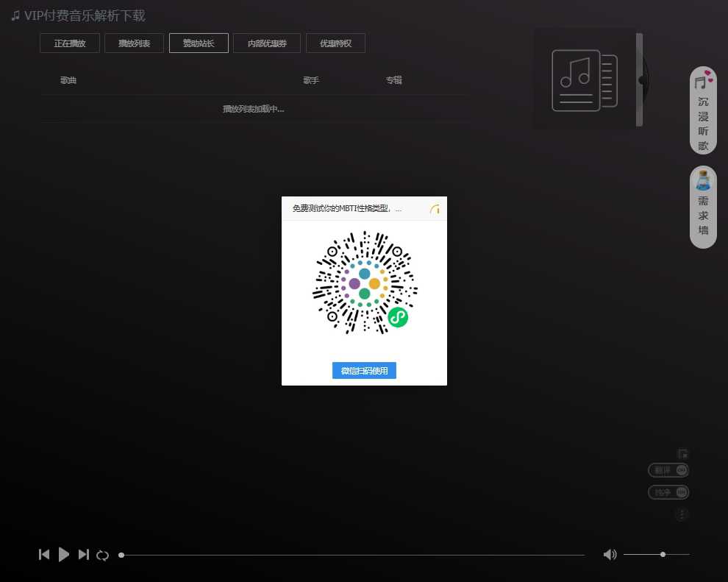Mute audio via the speaker icon
728x582 pixels.
coord(610,554)
